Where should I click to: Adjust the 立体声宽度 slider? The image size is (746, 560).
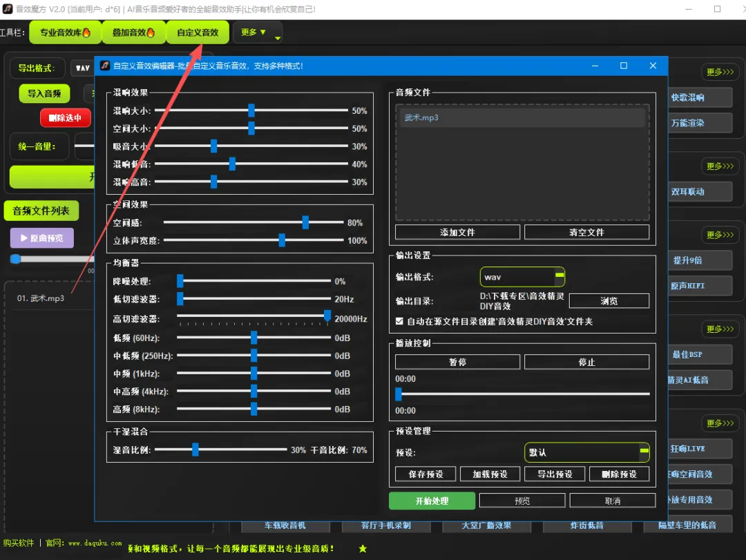click(x=254, y=240)
